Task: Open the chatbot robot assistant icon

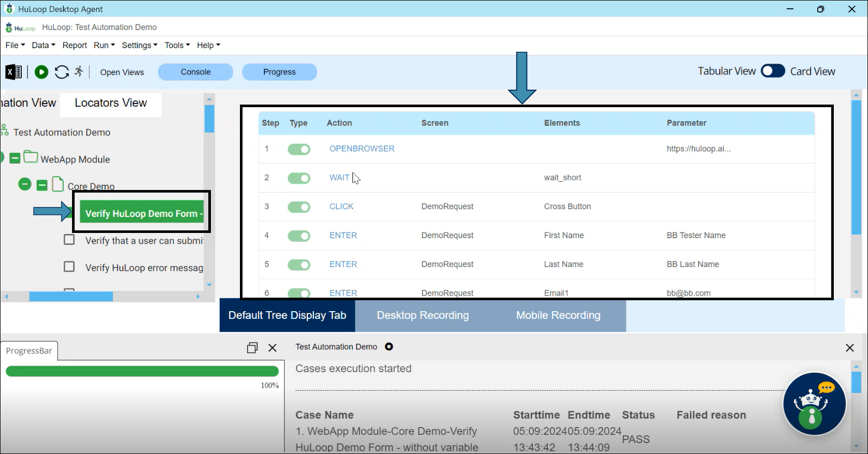Action: (814, 404)
